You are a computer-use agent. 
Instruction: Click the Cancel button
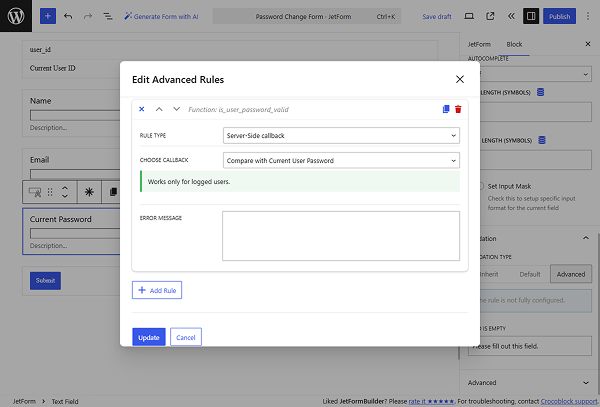(x=186, y=337)
